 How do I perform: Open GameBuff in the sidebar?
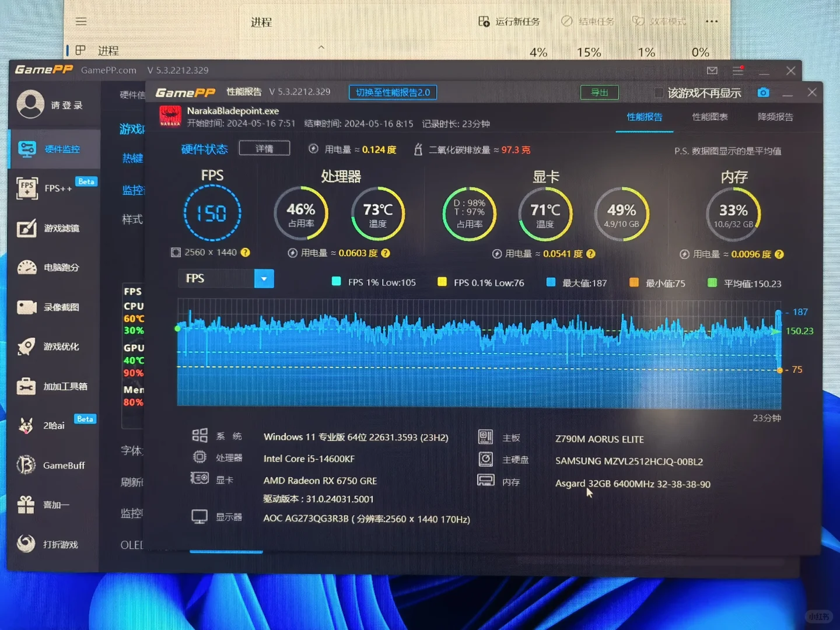coord(54,466)
